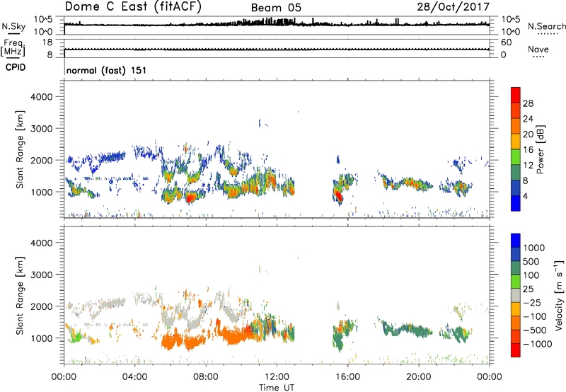Click the '20:00' time tick label

tap(418, 377)
